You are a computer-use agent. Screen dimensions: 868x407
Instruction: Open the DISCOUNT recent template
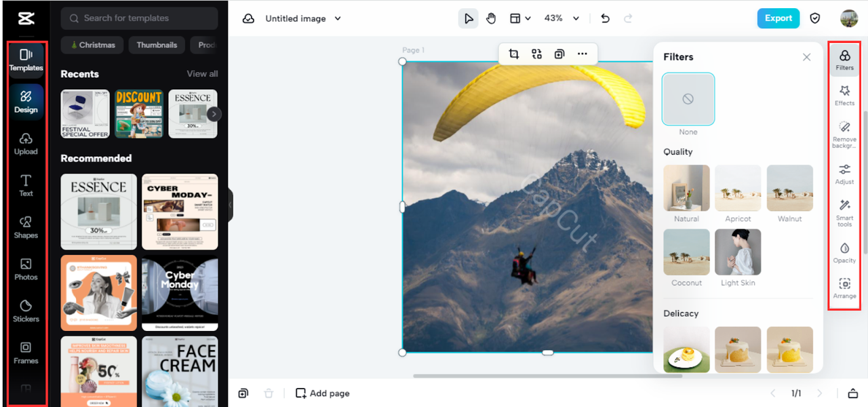tap(139, 114)
